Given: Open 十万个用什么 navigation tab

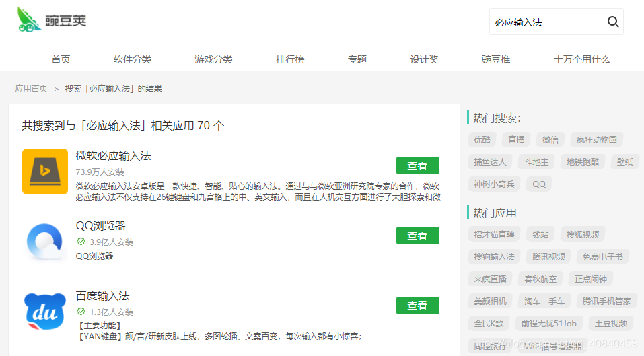Looking at the screenshot, I should point(581,59).
